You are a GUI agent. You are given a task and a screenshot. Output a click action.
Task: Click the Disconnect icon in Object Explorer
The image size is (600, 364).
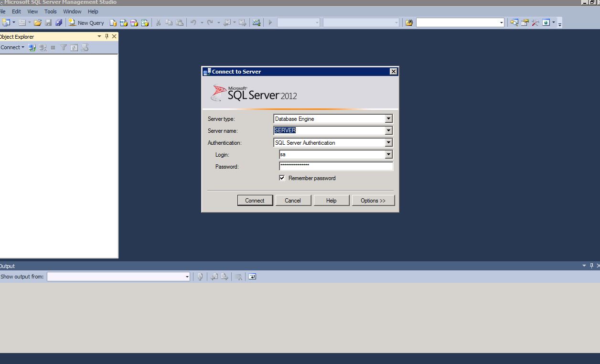pyautogui.click(x=43, y=48)
